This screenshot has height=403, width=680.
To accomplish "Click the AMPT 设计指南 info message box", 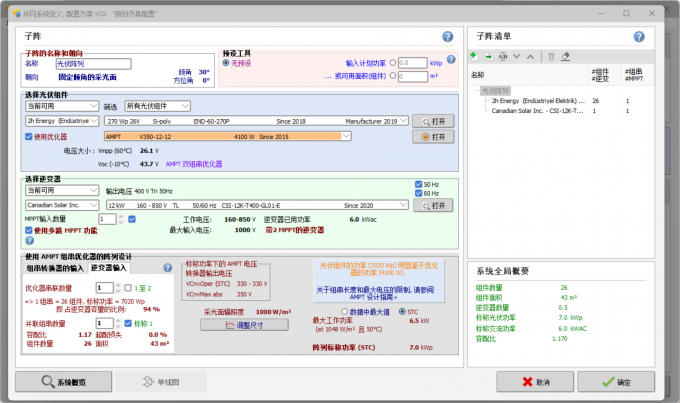I will [x=379, y=281].
